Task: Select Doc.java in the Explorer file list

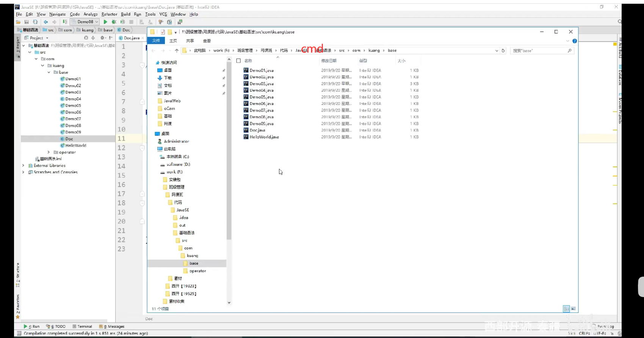Action: point(257,130)
